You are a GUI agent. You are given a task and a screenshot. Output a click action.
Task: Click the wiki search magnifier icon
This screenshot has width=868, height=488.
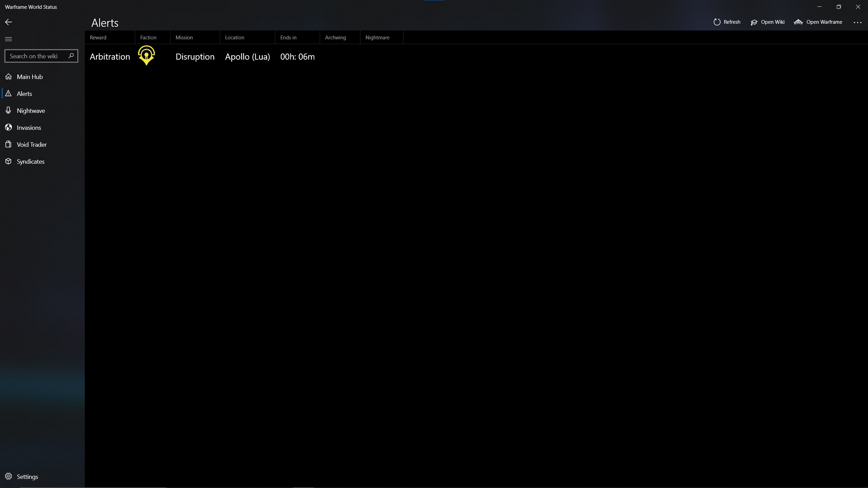pos(71,56)
